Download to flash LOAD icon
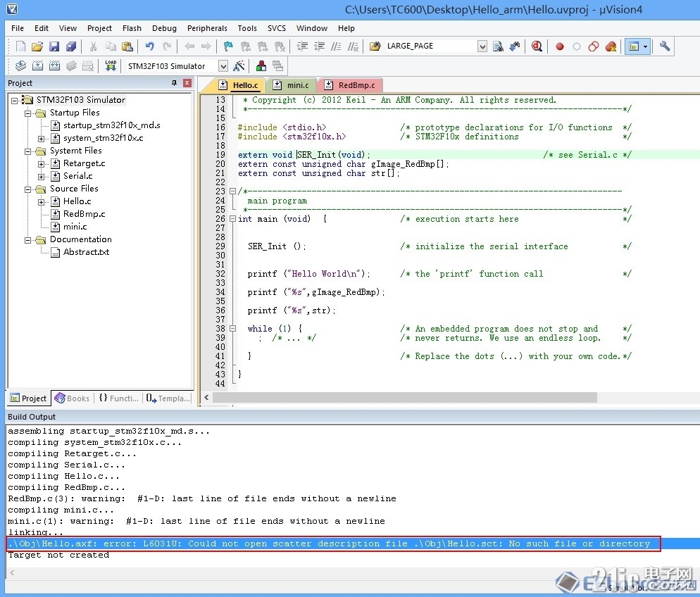Screen dimensions: 700x597 [111, 66]
